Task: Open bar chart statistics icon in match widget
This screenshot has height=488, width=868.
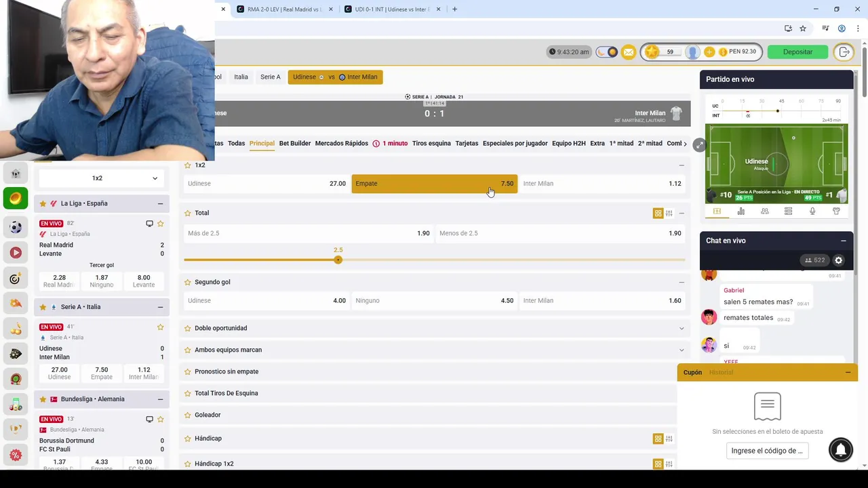Action: pos(741,211)
